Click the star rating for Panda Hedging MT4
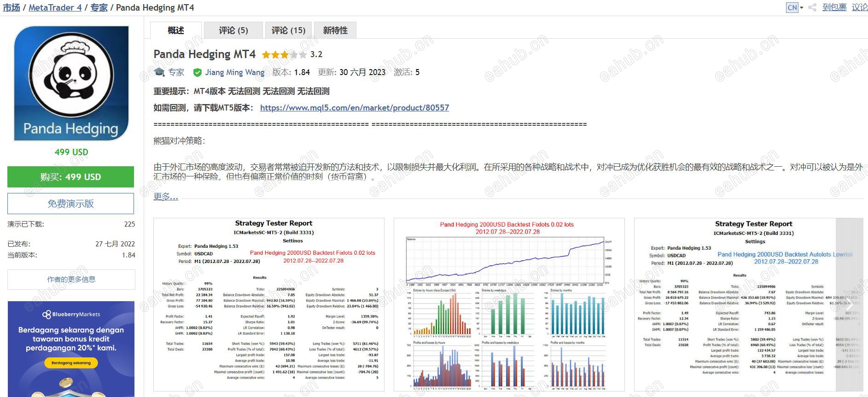Image resolution: width=868 pixels, height=397 pixels. pos(284,55)
